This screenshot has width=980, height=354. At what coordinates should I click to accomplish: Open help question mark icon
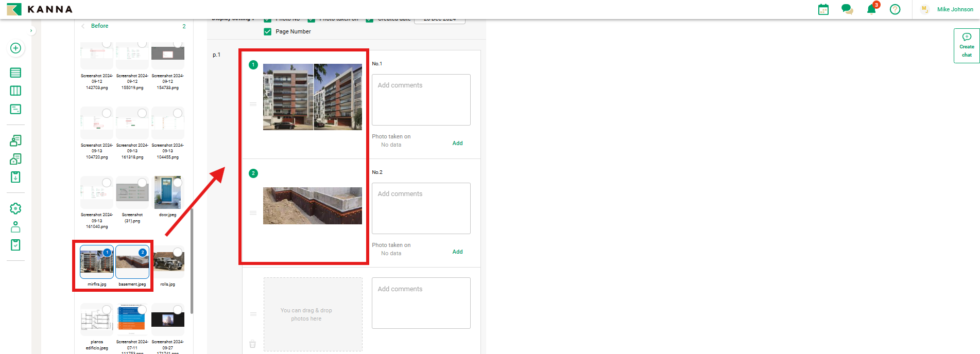point(895,9)
